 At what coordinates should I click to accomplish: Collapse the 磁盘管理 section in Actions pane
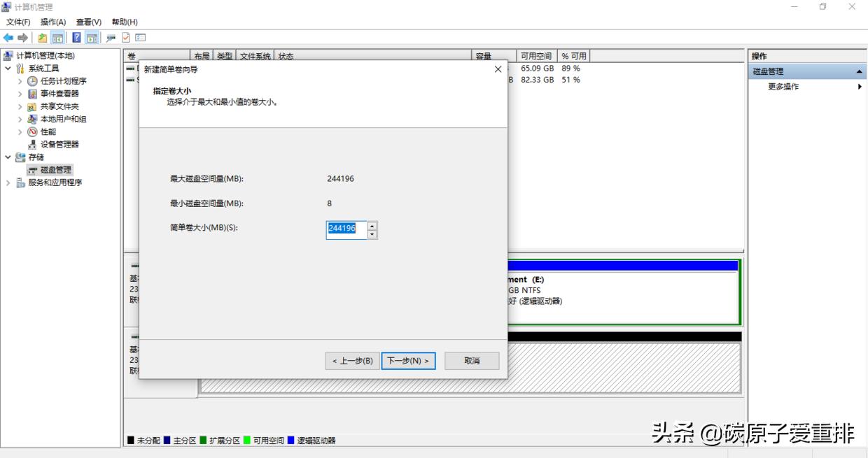(x=859, y=72)
